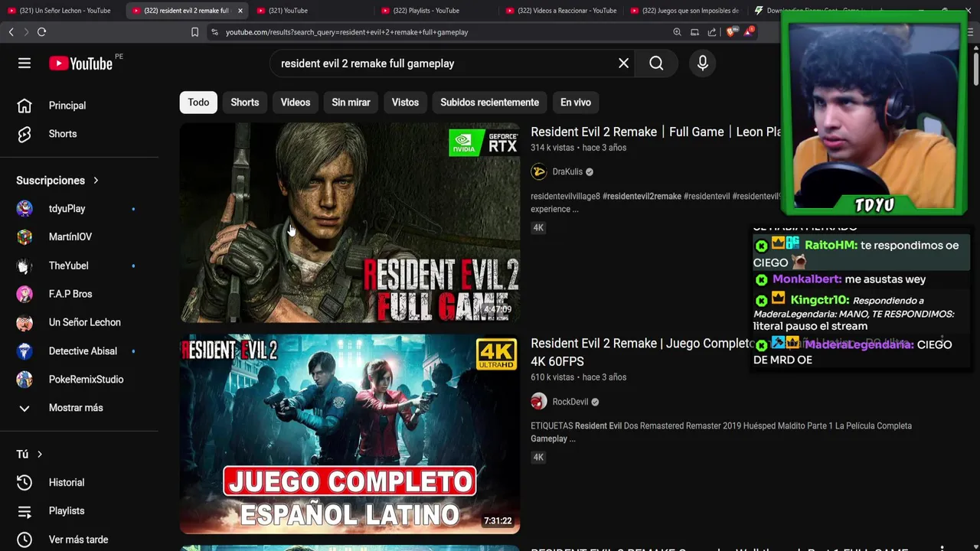Close the resident evil 2 remake browser tab
980x551 pixels.
pos(240,11)
